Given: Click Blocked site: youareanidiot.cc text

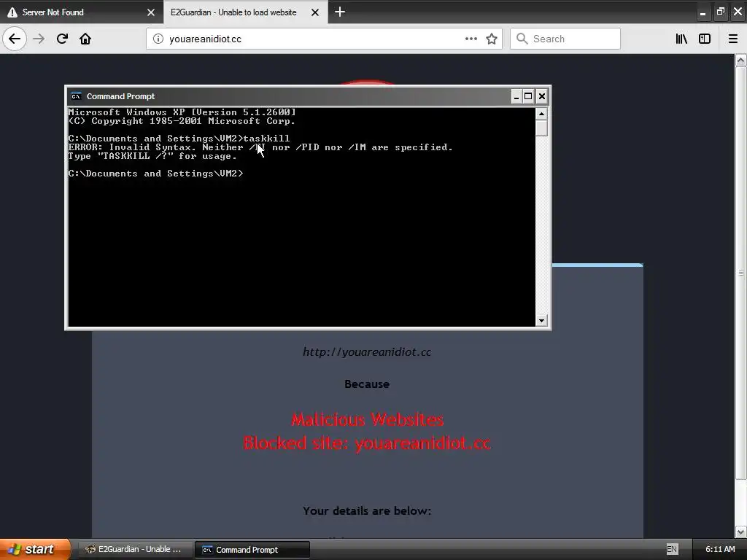Looking at the screenshot, I should click(x=367, y=443).
